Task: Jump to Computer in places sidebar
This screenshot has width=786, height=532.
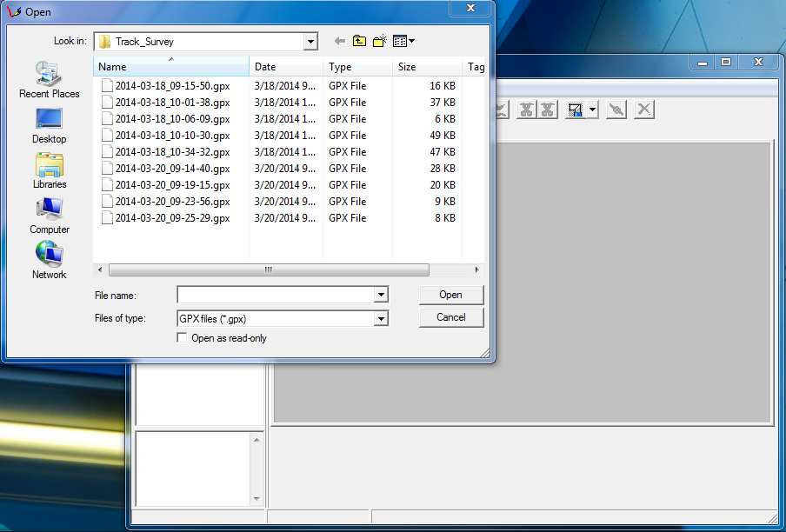Action: 49,215
